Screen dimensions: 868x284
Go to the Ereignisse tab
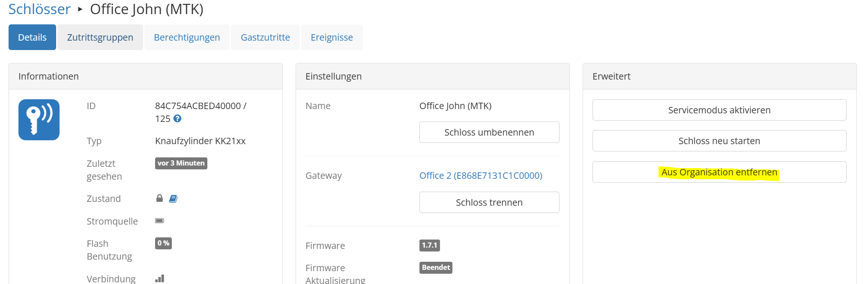coord(332,37)
